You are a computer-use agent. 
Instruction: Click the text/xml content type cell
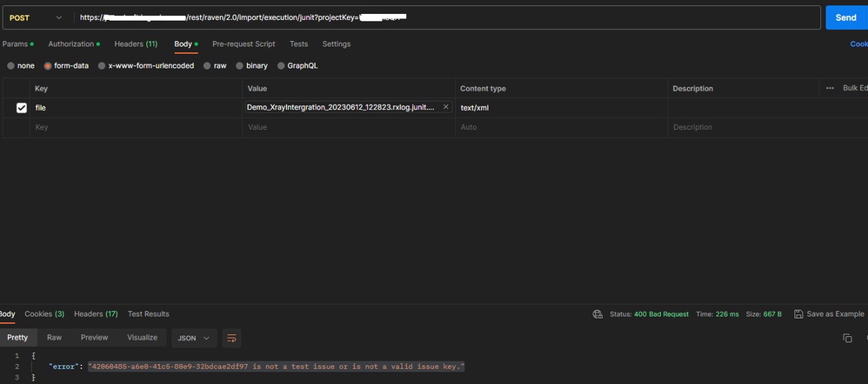pyautogui.click(x=561, y=108)
